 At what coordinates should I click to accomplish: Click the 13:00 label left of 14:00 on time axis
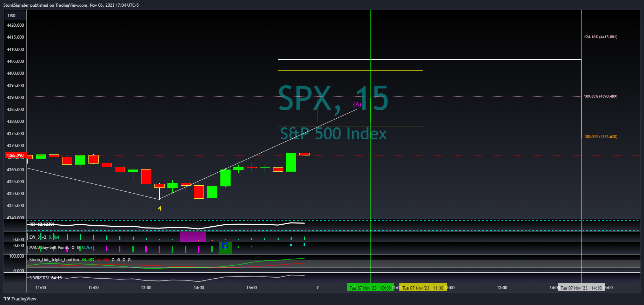(146, 288)
